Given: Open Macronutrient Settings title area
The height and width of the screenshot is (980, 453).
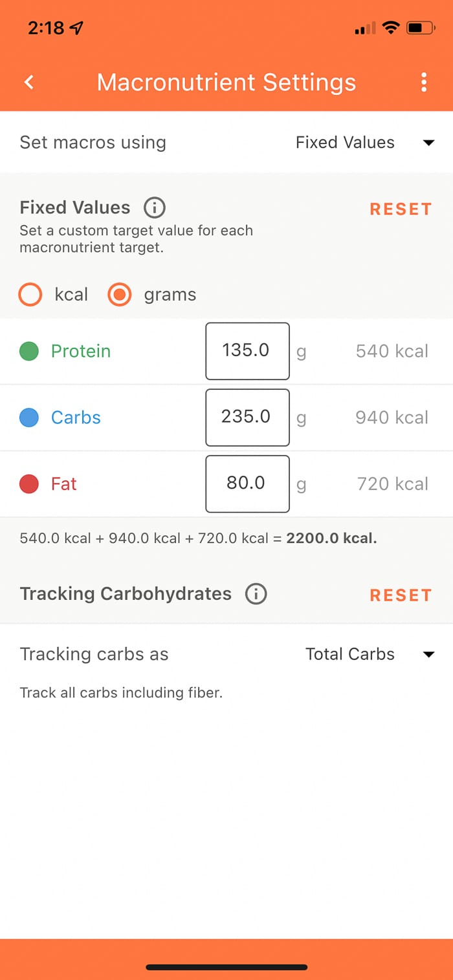Looking at the screenshot, I should [x=226, y=82].
